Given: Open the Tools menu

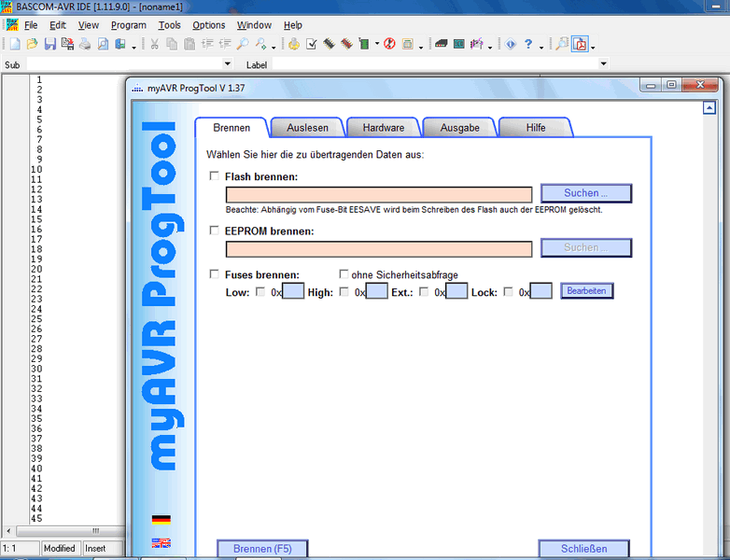Looking at the screenshot, I should click(x=170, y=25).
